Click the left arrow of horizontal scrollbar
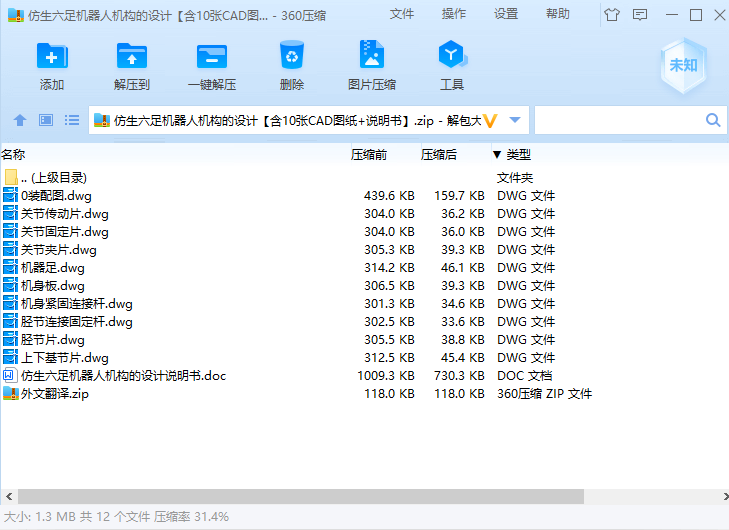Viewport: 729px width, 530px height. coord(9,497)
